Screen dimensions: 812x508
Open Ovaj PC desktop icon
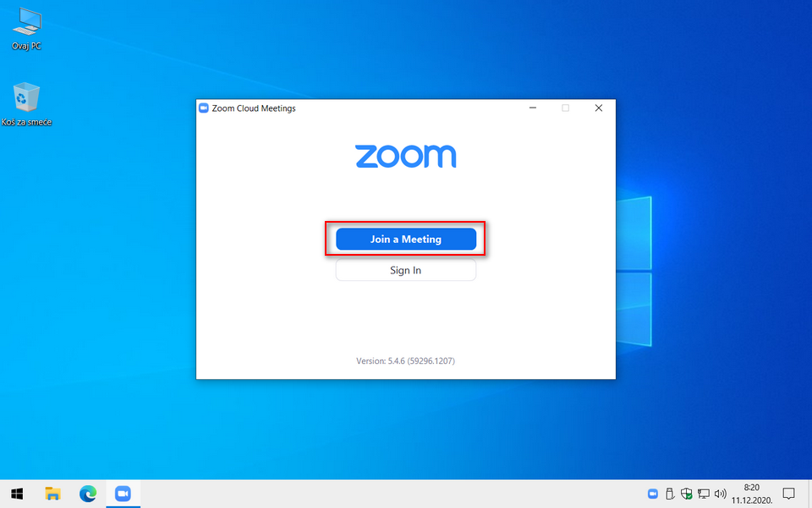(x=26, y=30)
